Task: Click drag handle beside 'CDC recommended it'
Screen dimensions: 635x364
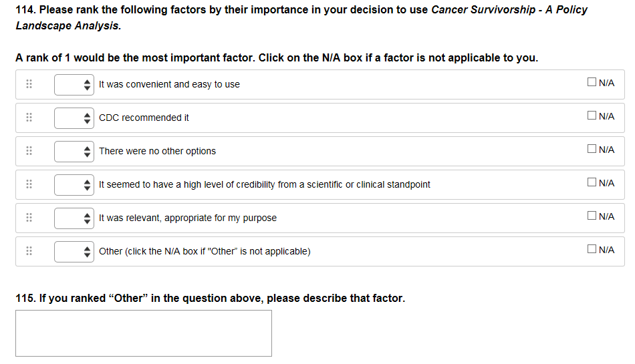Action: click(29, 118)
